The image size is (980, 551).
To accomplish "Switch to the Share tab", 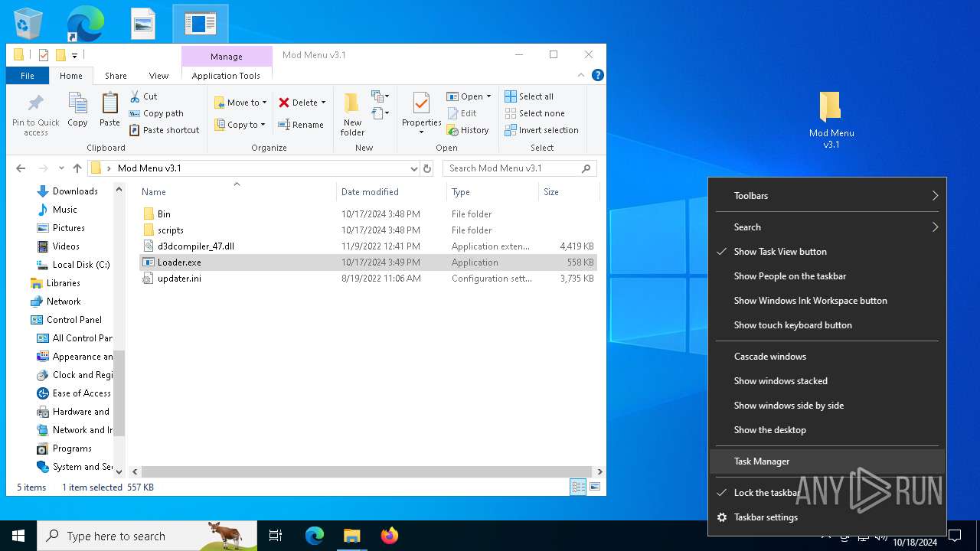I will click(116, 76).
